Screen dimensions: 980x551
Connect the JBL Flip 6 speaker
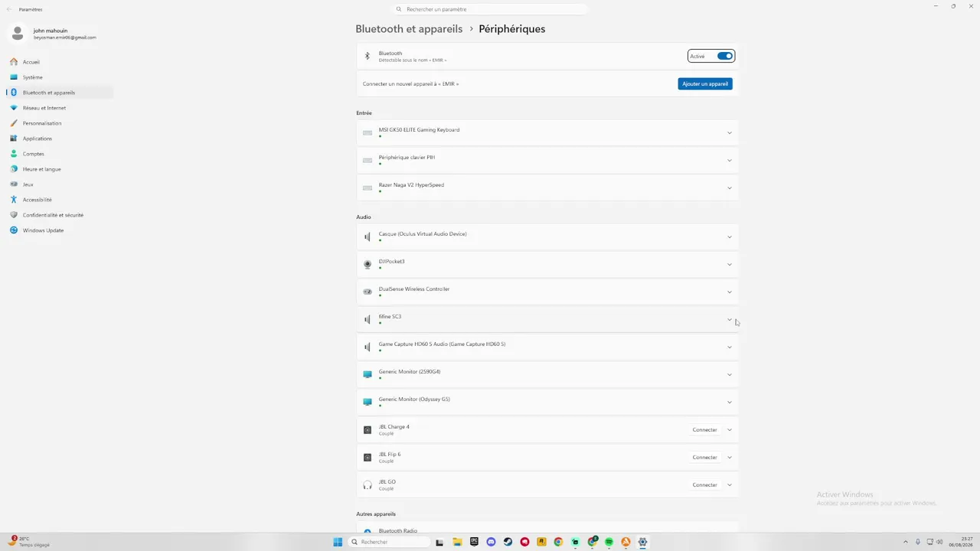tap(704, 458)
